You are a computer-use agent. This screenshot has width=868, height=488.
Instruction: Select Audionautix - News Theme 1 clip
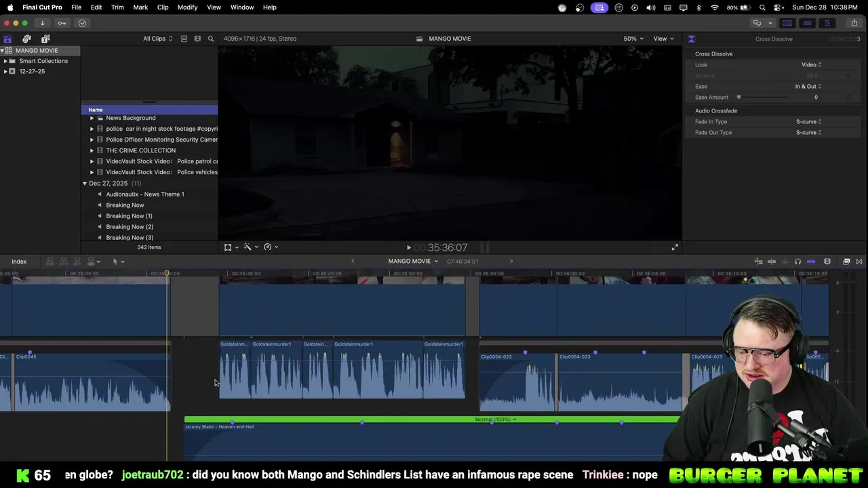pos(145,195)
